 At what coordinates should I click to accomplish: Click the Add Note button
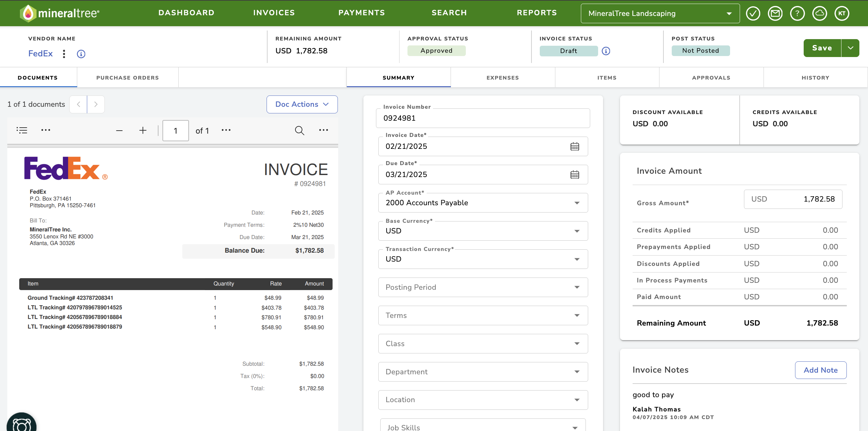click(821, 370)
